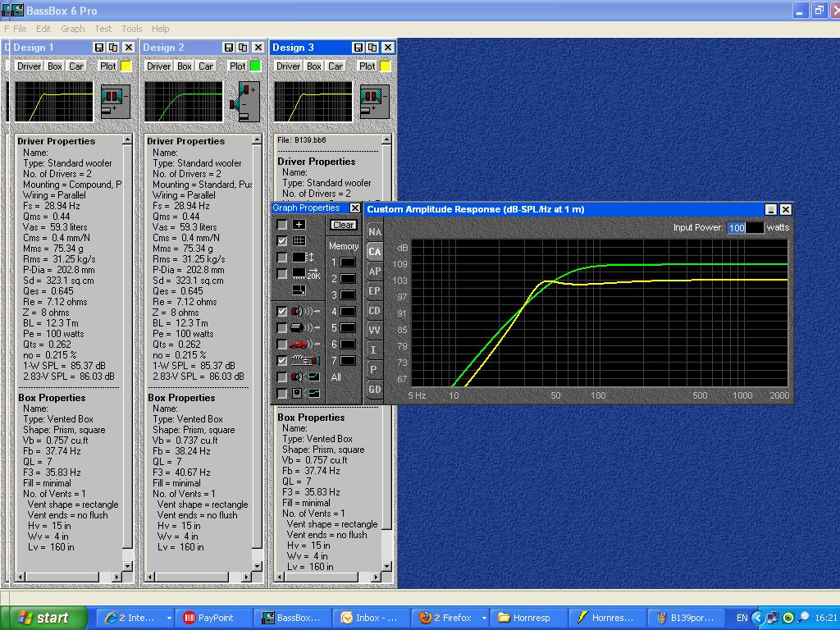840x630 pixels.
Task: Click the 20K frequency range icon
Action: (306, 274)
